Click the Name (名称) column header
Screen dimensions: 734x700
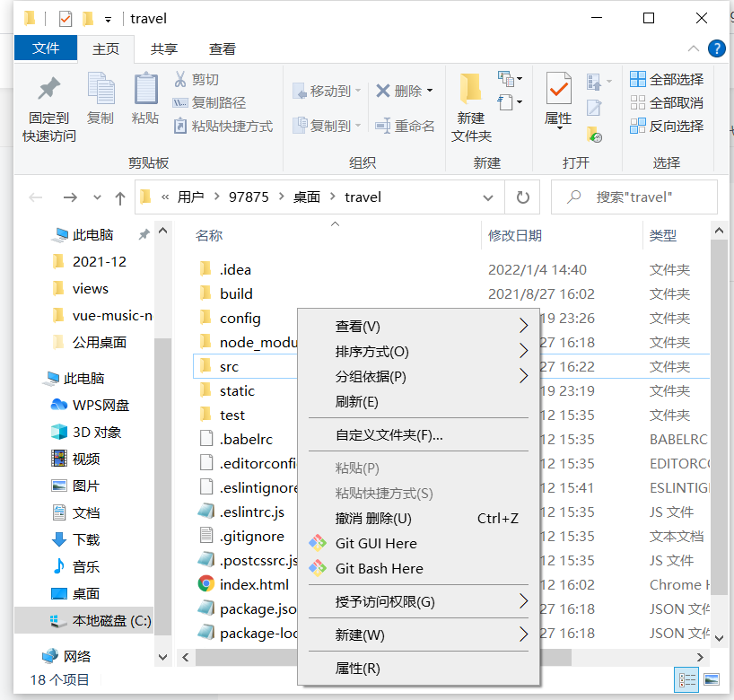[x=209, y=235]
